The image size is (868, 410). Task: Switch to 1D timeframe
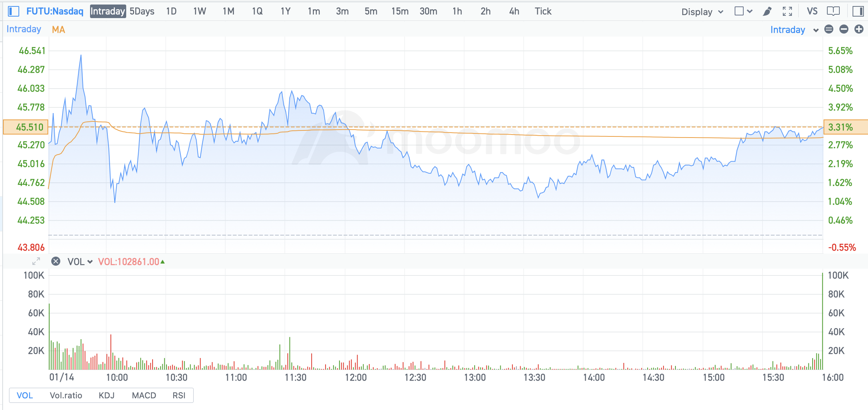click(171, 11)
